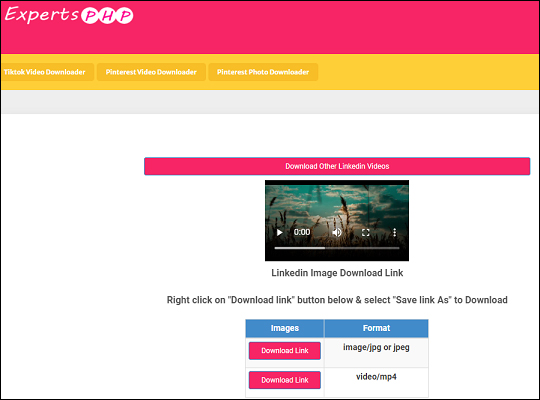This screenshot has height=400, width=540.
Task: Click Download Link for video/mp4
Action: pos(285,380)
